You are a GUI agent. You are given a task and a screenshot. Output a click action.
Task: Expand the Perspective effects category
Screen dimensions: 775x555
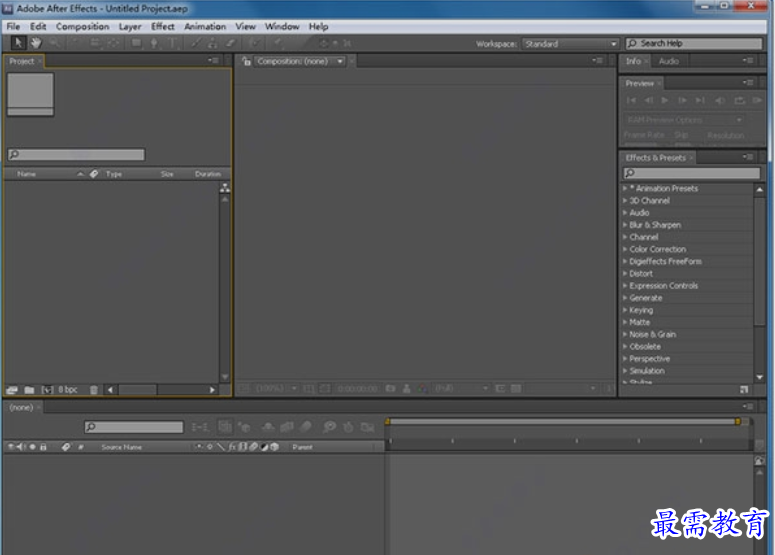click(x=625, y=359)
